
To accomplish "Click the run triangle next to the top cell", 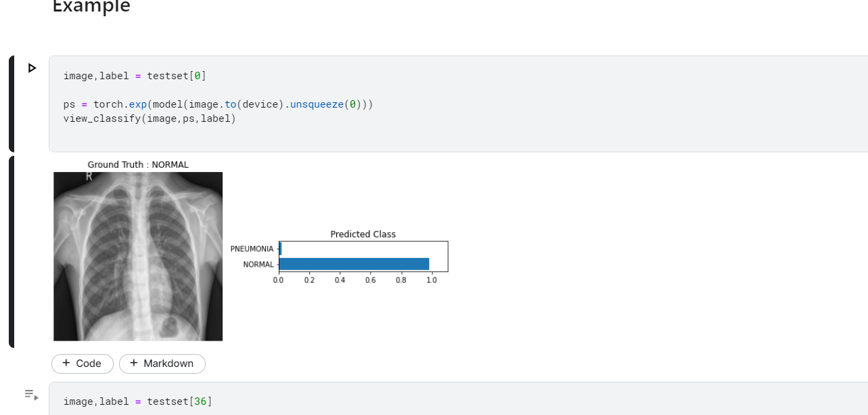I will tap(32, 67).
